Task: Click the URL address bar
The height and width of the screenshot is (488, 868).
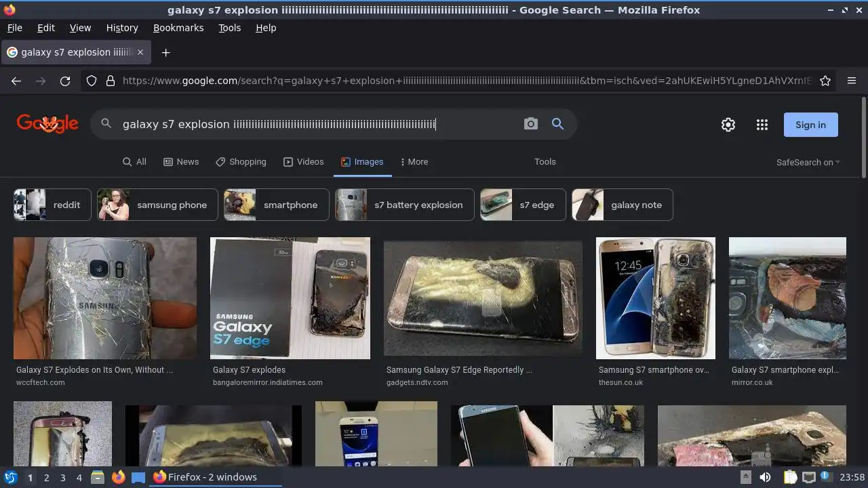Action: coord(467,81)
